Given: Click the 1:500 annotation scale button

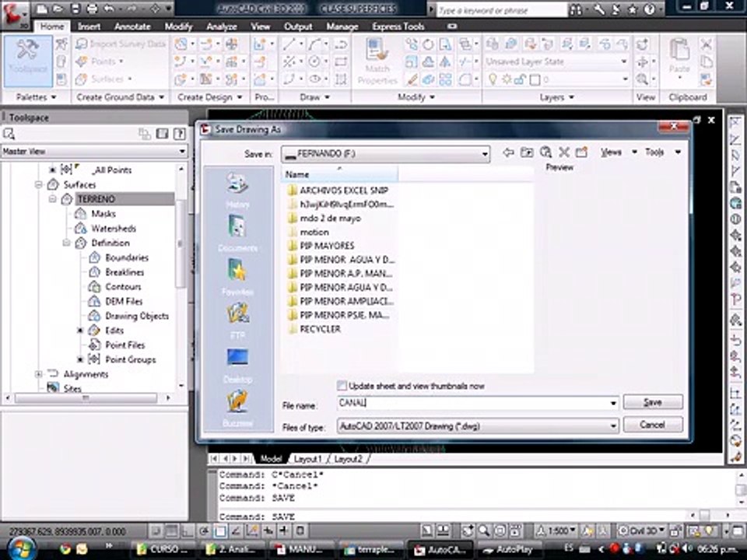Looking at the screenshot, I should [556, 530].
